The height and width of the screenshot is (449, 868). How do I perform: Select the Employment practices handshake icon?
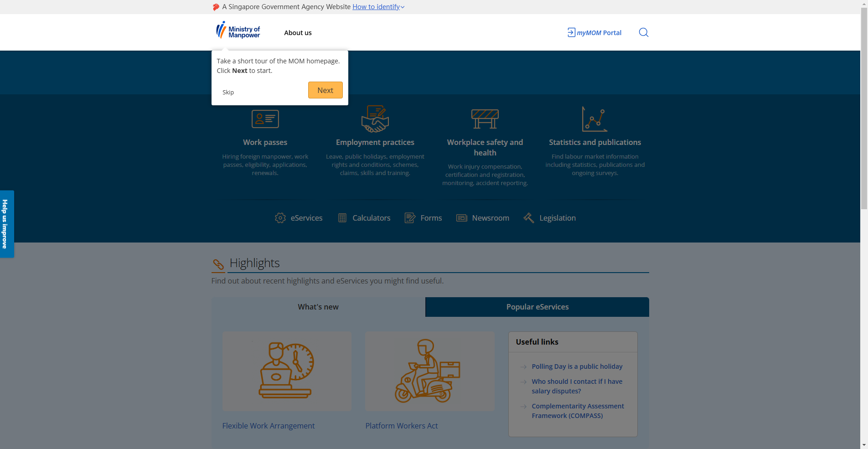tap(375, 119)
